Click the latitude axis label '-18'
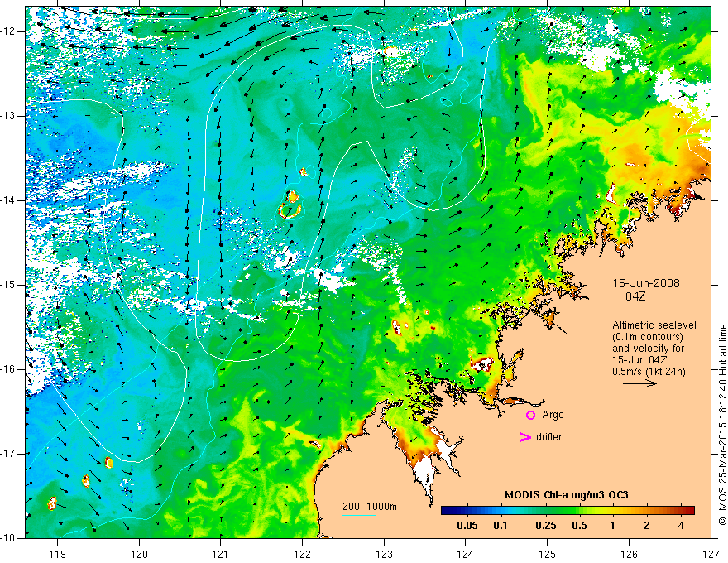Viewport: 728px width, 563px height. click(9, 538)
